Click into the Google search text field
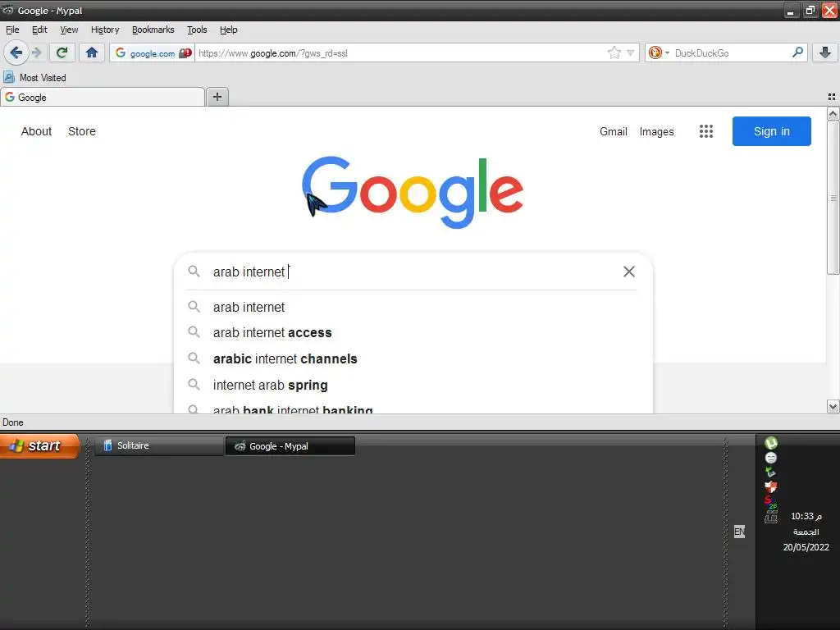This screenshot has width=840, height=630. pyautogui.click(x=413, y=272)
